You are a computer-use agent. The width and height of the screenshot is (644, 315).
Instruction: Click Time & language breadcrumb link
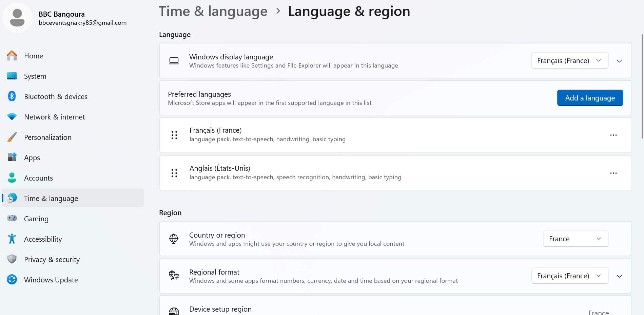click(213, 11)
